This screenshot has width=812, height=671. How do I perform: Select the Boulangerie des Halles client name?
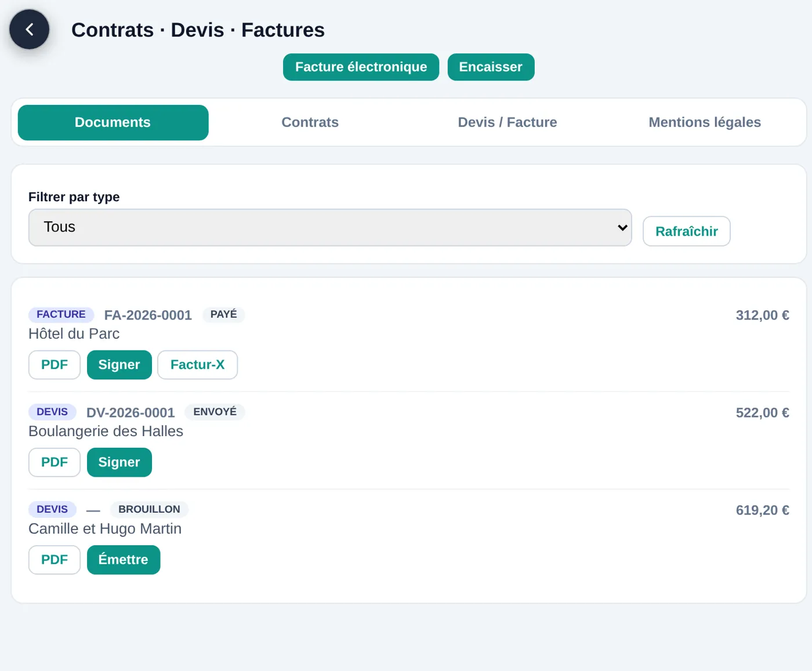pyautogui.click(x=106, y=431)
